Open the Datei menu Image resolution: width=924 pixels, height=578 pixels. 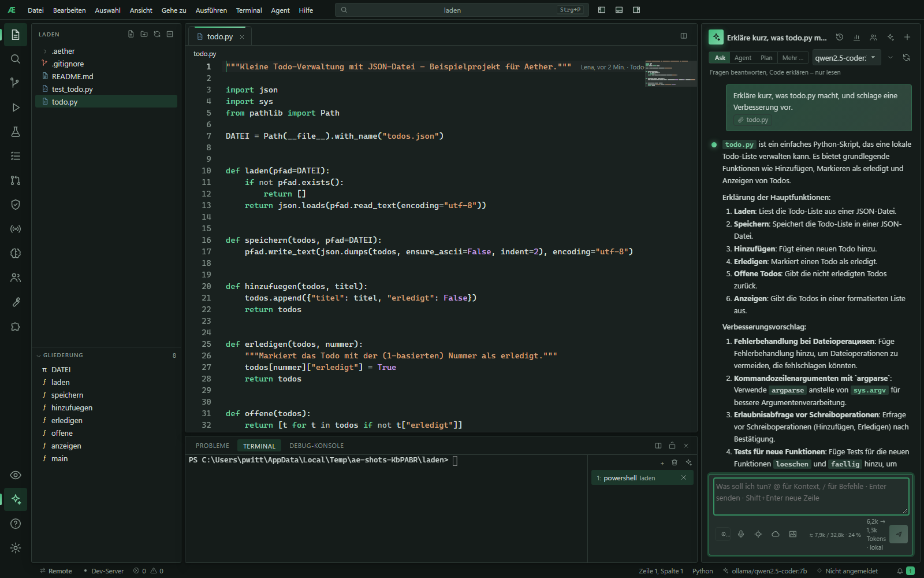36,10
